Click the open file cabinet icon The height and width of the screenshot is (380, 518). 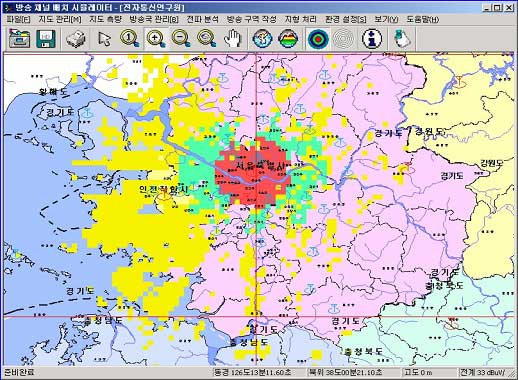tap(19, 38)
